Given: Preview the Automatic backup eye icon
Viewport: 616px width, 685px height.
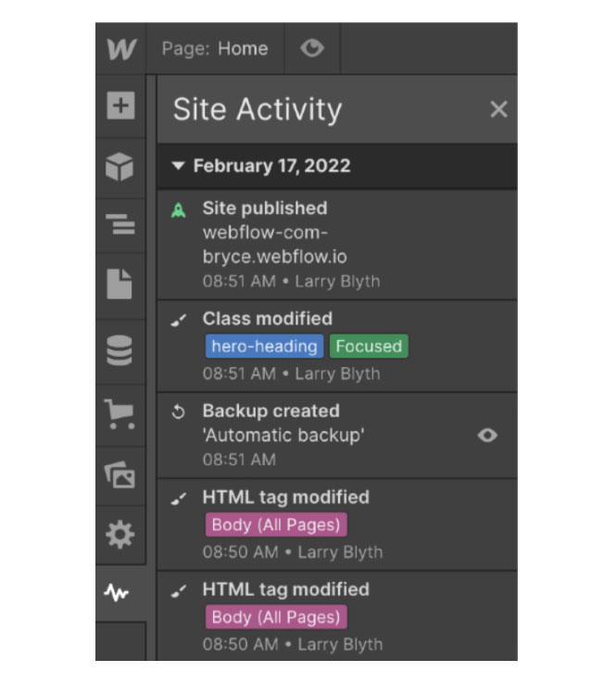Looking at the screenshot, I should (x=487, y=435).
